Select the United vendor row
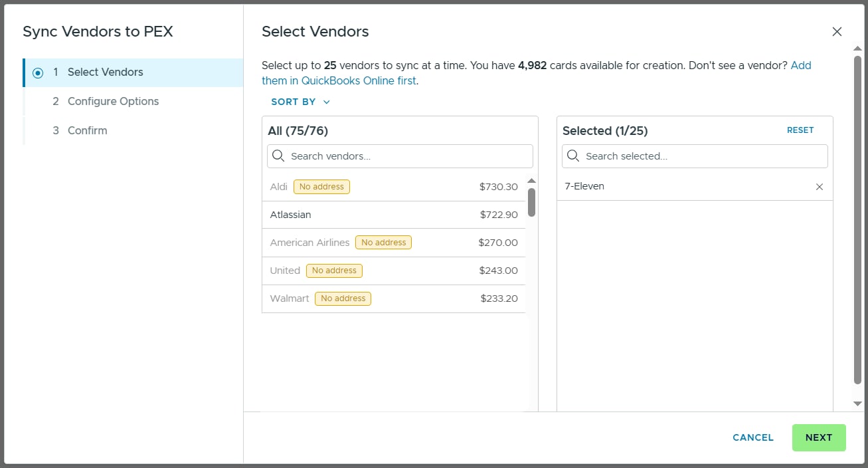This screenshot has width=868, height=468. pos(394,271)
